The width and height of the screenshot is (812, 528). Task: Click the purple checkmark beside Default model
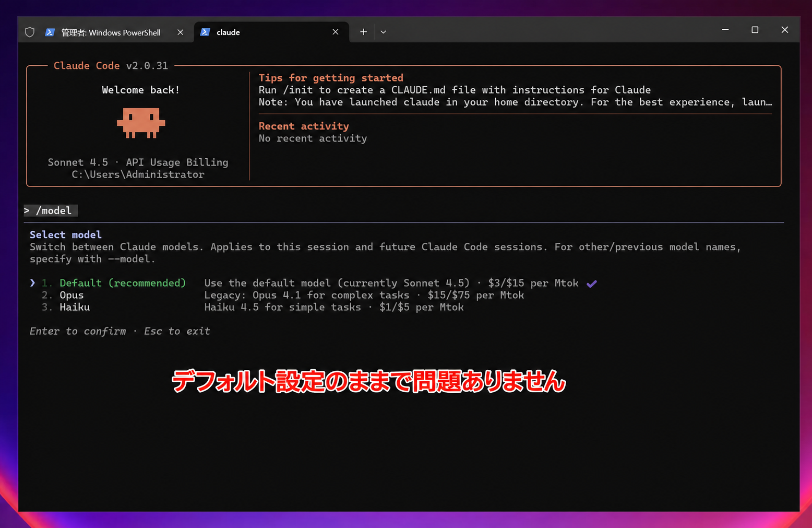tap(591, 284)
